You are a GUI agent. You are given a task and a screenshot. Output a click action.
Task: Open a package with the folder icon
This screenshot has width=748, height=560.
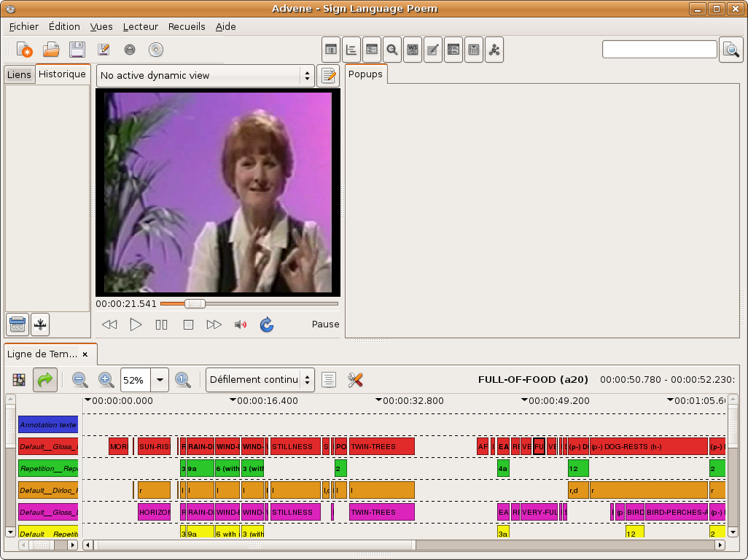(51, 50)
